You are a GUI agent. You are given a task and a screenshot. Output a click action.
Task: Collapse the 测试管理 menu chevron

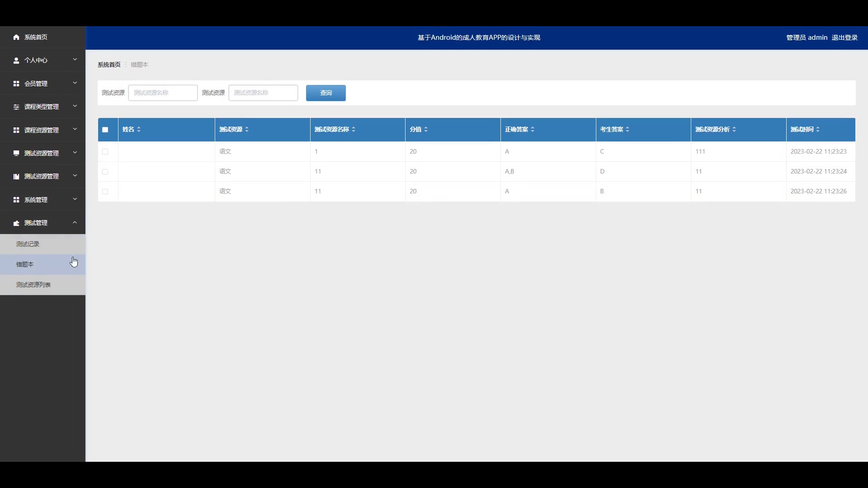point(75,223)
